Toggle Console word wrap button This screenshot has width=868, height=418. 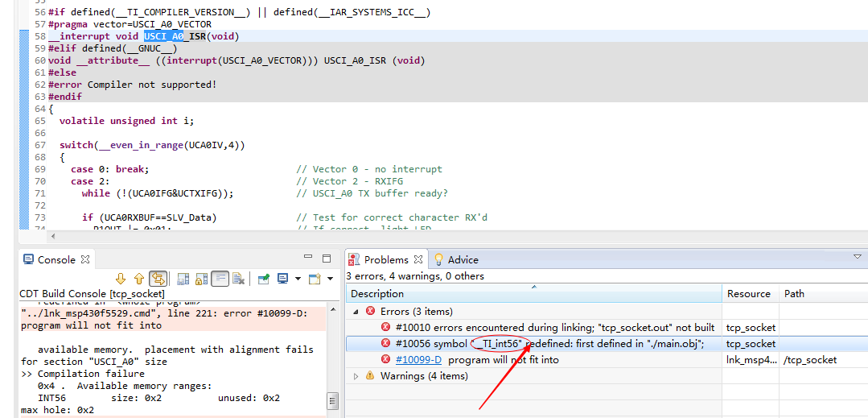click(220, 279)
